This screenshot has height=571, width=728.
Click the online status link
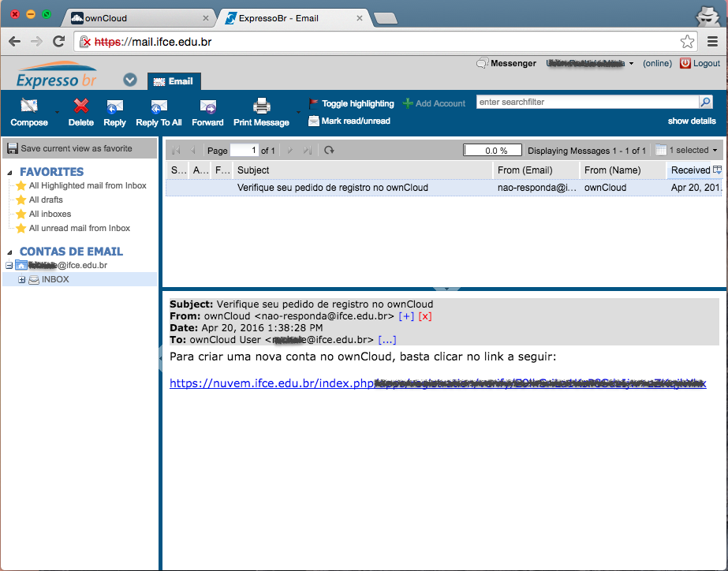[x=658, y=63]
